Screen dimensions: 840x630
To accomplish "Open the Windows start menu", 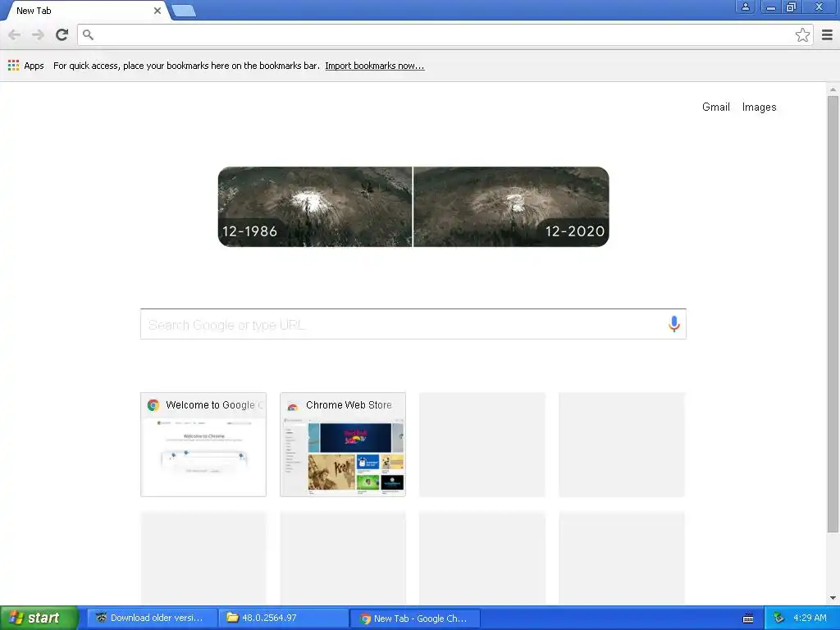I will pyautogui.click(x=39, y=618).
